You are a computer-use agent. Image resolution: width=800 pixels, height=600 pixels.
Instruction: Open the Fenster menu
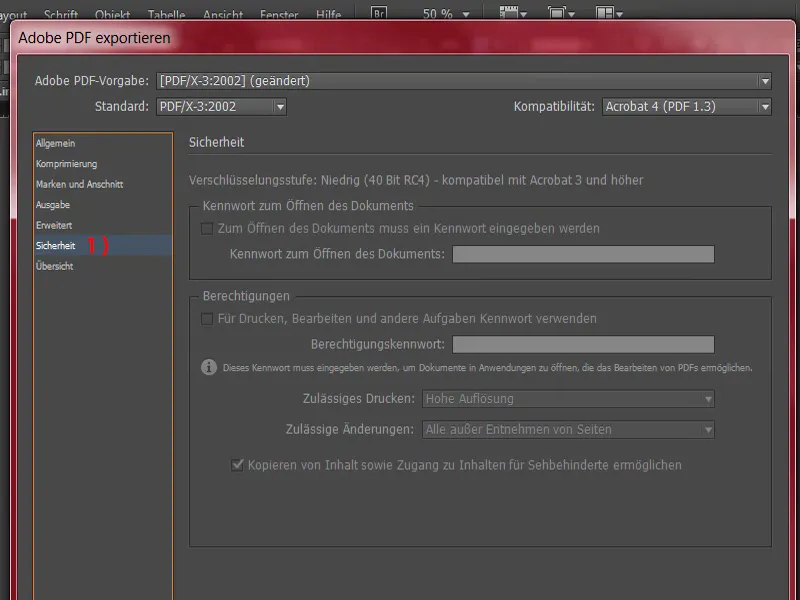[279, 14]
